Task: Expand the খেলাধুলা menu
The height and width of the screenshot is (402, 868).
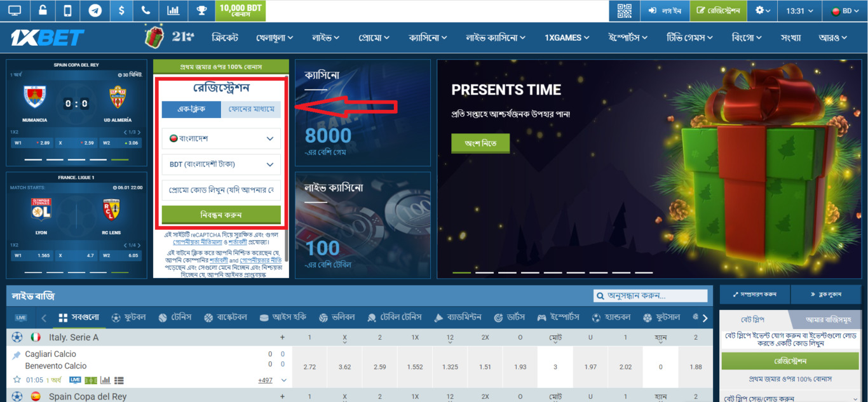Action: click(x=275, y=37)
